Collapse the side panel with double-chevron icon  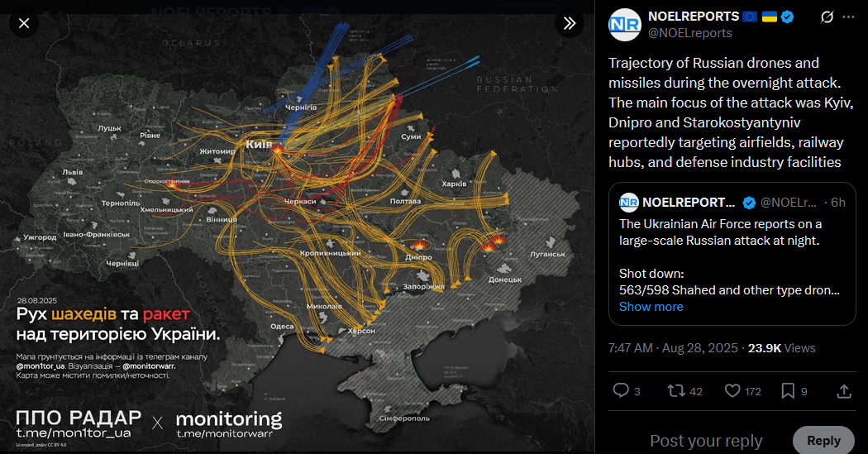570,23
